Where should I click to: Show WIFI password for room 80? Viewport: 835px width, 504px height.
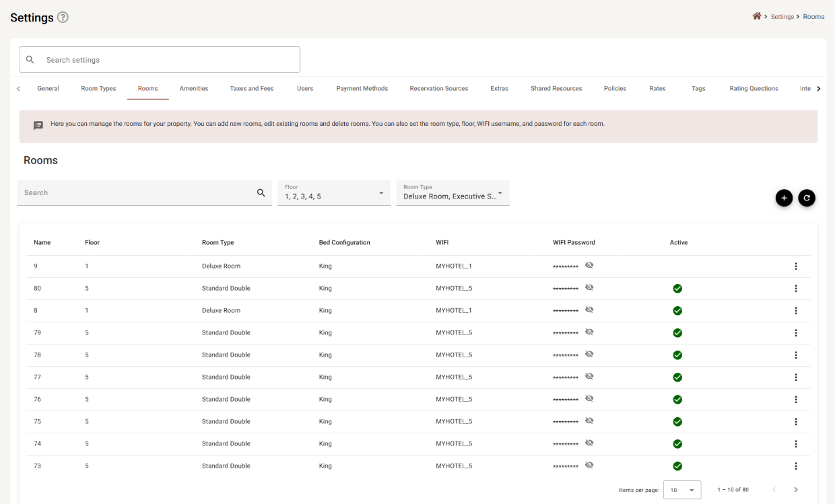click(589, 287)
